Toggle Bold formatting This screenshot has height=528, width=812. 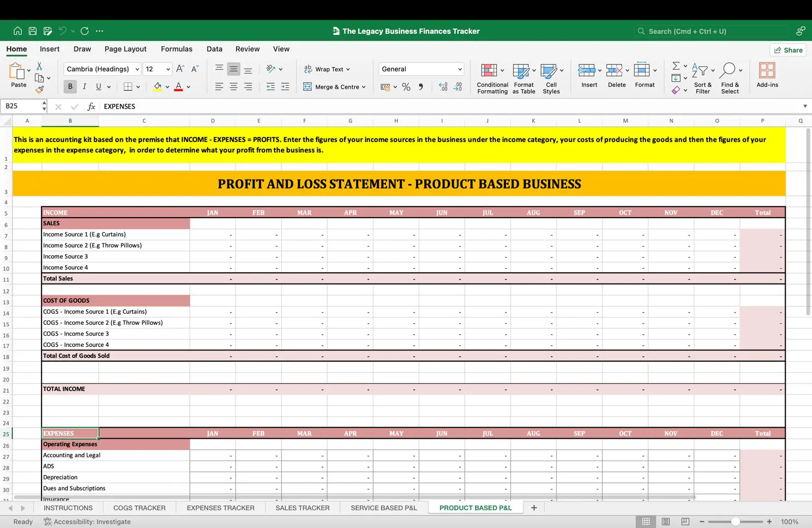tap(70, 87)
